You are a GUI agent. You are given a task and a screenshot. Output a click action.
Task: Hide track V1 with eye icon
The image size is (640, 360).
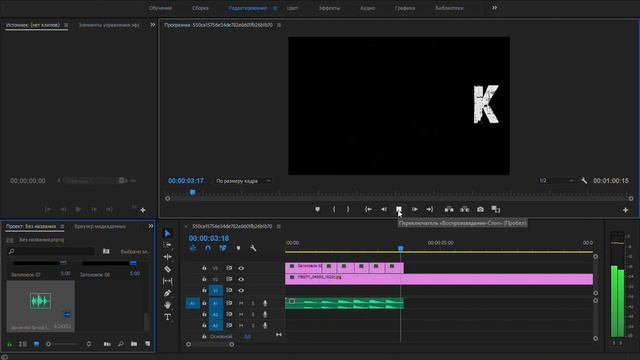point(241,291)
